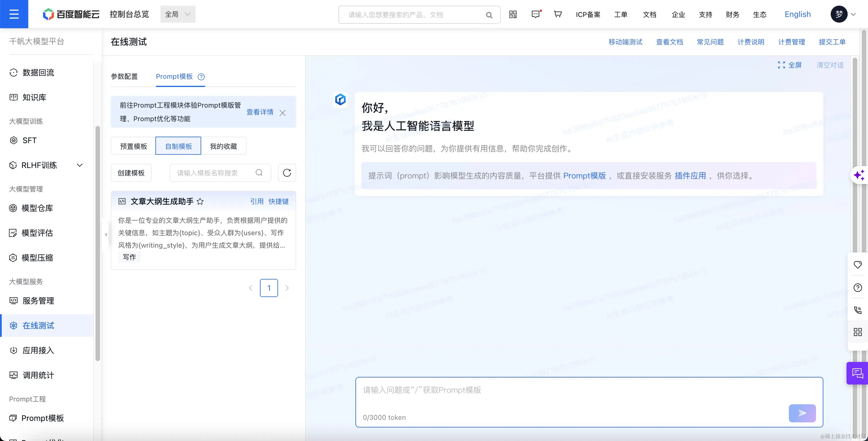This screenshot has height=441, width=868.
Task: Open the 全局 region dropdown
Action: [x=178, y=14]
